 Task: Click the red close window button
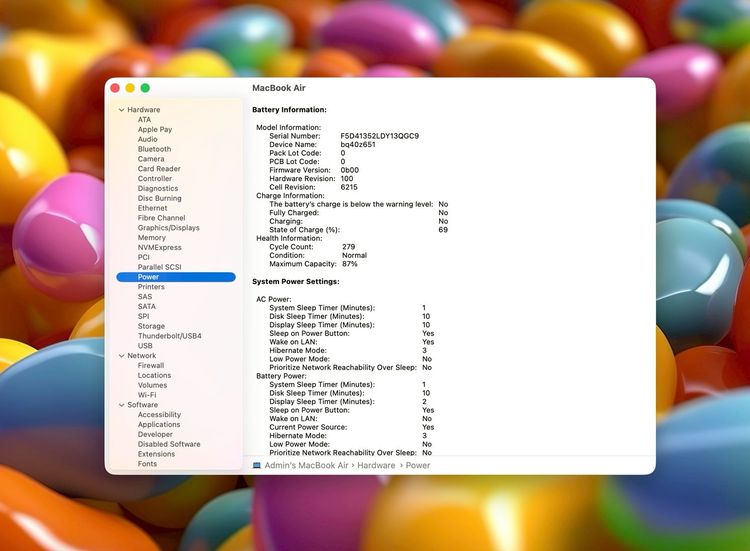pos(115,88)
